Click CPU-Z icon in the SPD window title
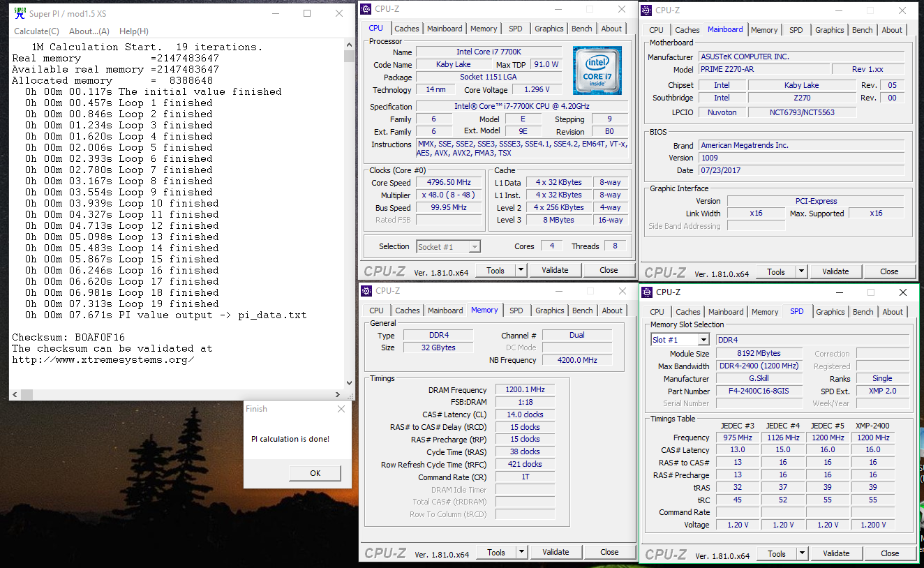 [648, 292]
